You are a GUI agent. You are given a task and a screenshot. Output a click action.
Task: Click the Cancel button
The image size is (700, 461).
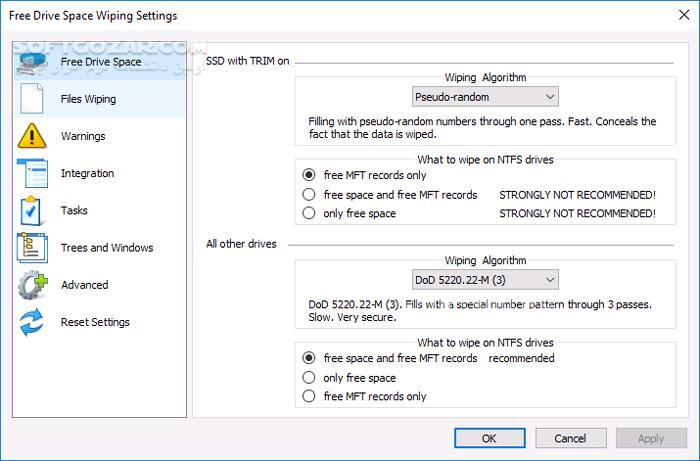point(570,438)
